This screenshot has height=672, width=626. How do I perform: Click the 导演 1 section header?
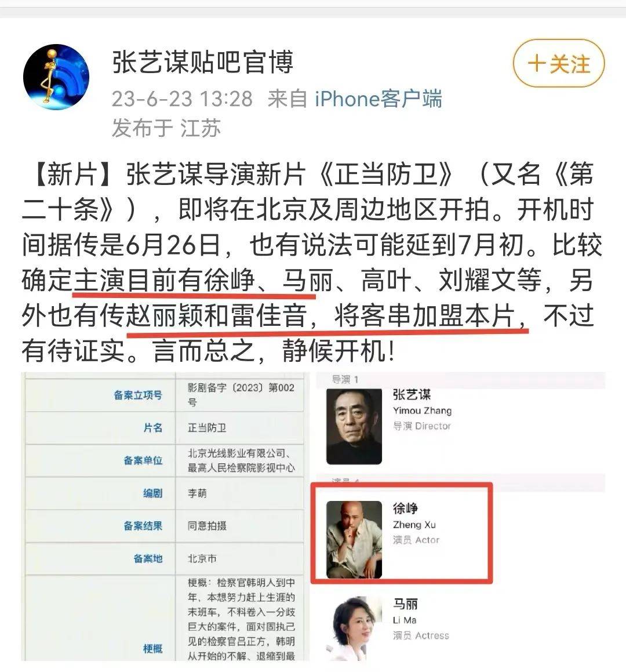[x=345, y=379]
